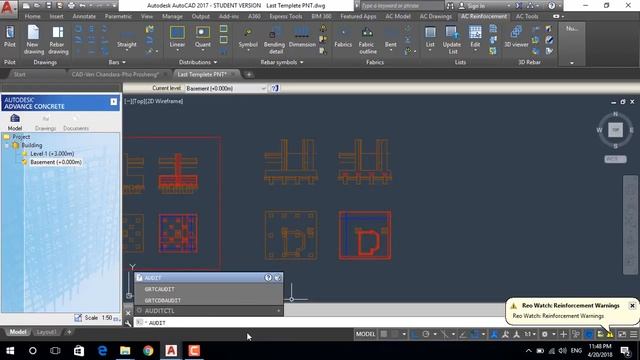640x360 pixels.
Task: Click Sign In in title bar
Action: [x=476, y=6]
